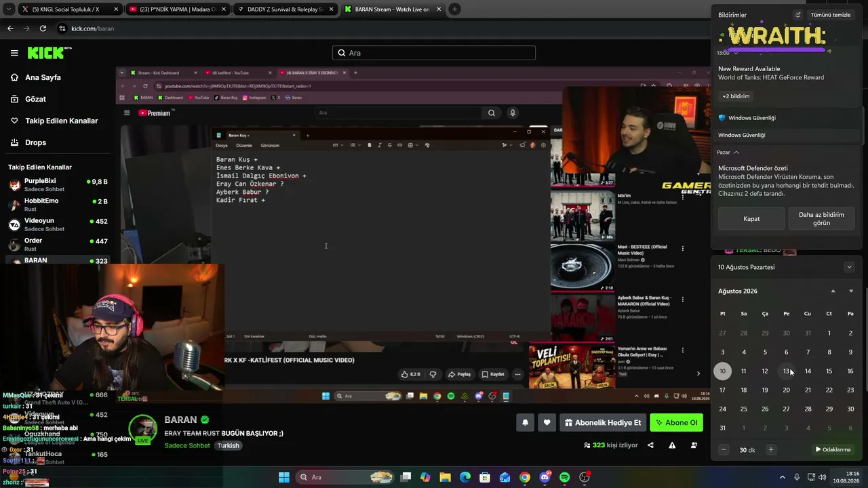Click the Windows taskbar search box

click(x=346, y=477)
